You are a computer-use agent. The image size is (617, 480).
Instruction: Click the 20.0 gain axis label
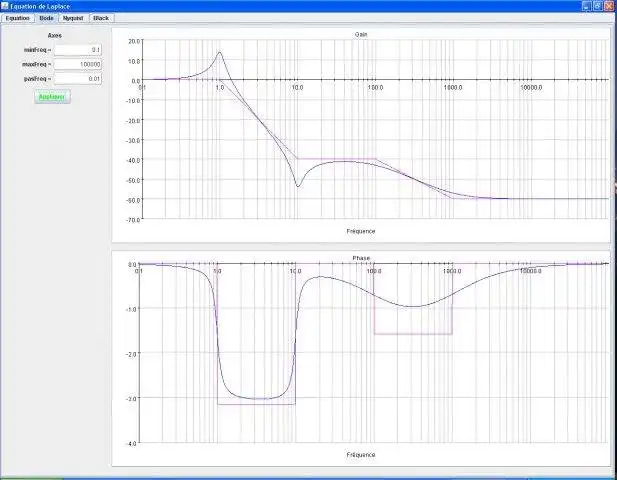[134, 41]
